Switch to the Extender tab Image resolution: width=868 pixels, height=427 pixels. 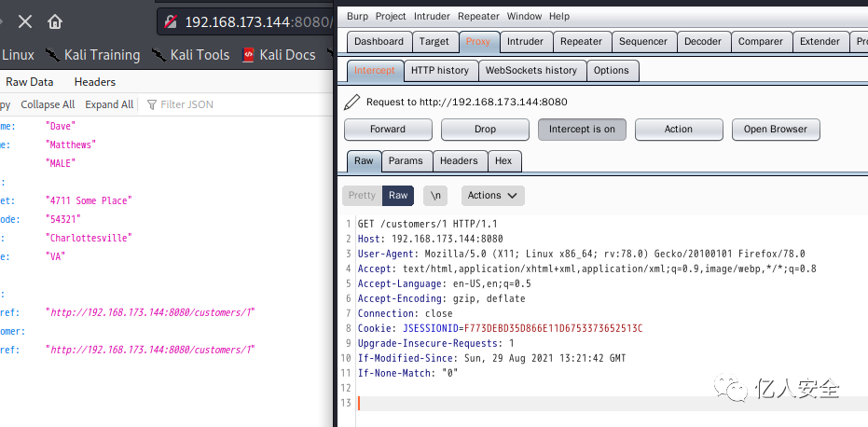pos(820,42)
